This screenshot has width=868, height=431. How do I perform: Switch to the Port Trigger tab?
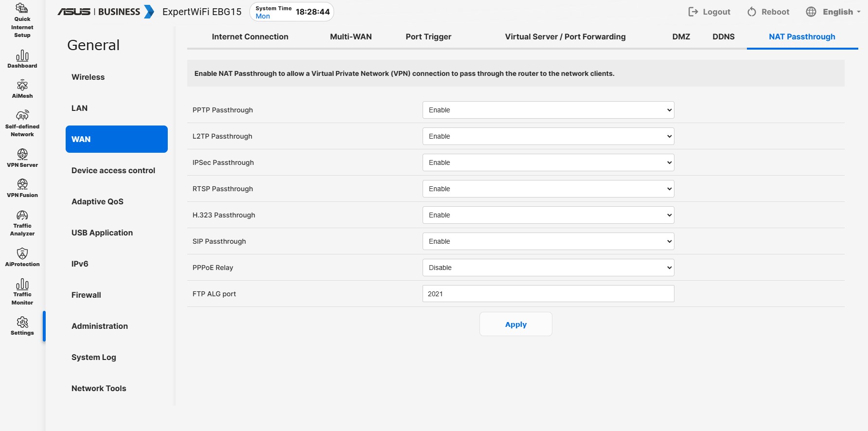click(428, 36)
